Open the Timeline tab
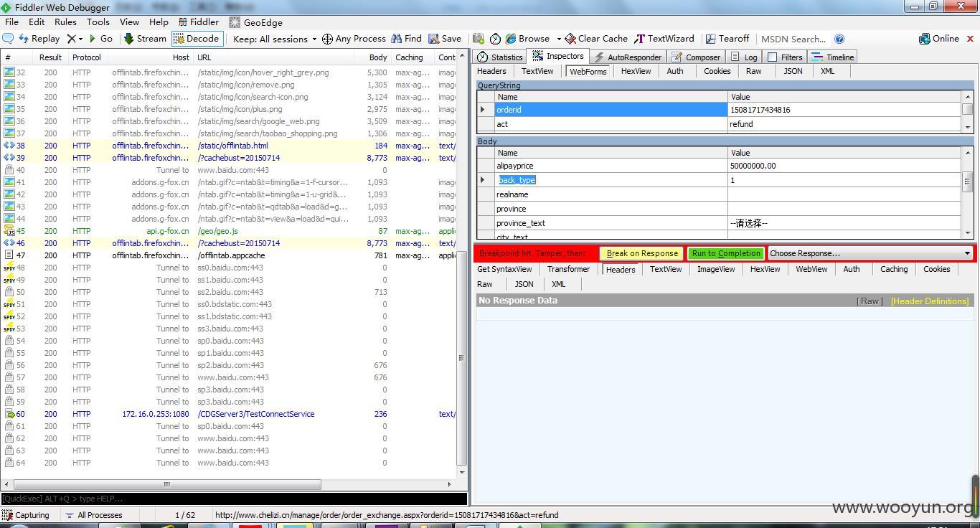Screen dimensions: 980x528 pos(832,57)
